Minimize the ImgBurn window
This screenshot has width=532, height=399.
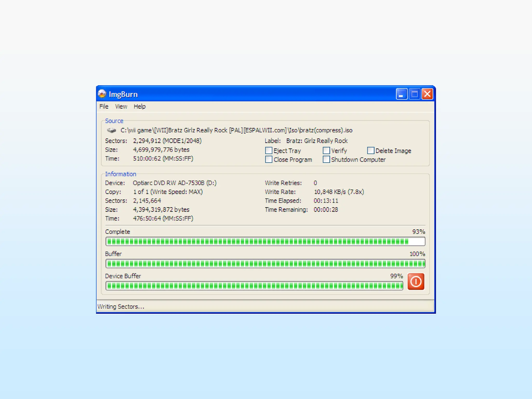(x=401, y=94)
